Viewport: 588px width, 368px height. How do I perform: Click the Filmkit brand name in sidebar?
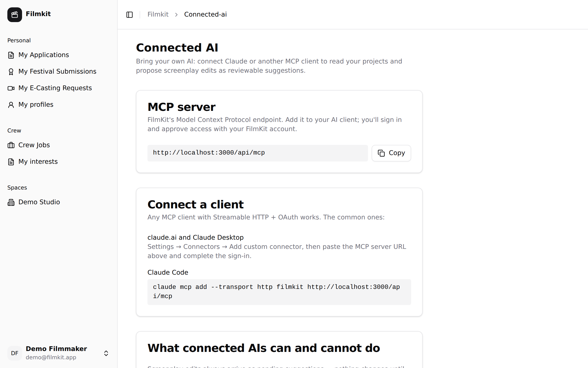[38, 14]
